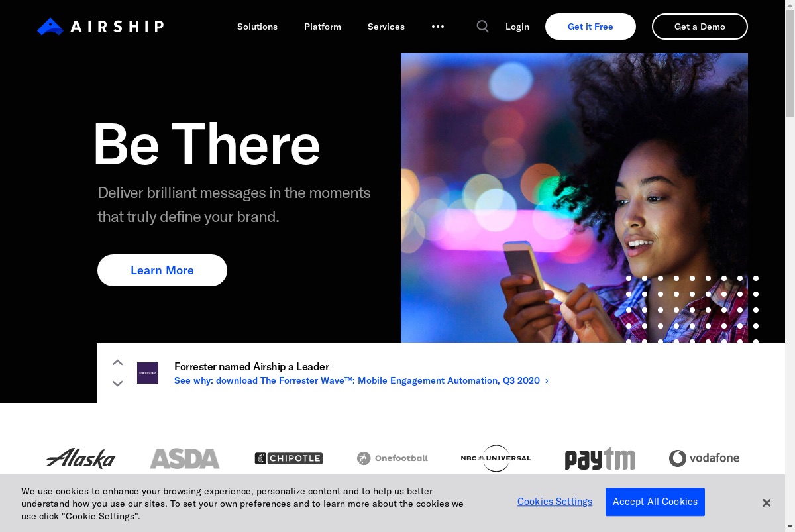Click the Paytm logo

pos(600,458)
